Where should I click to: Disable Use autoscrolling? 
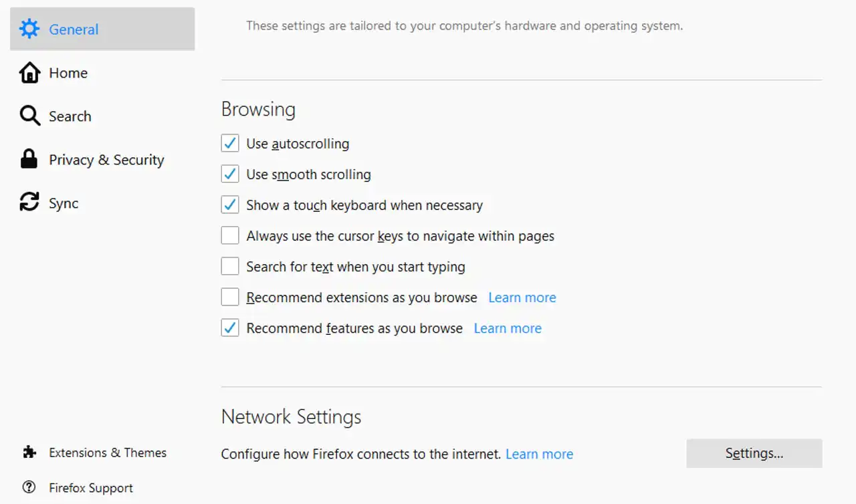[229, 143]
